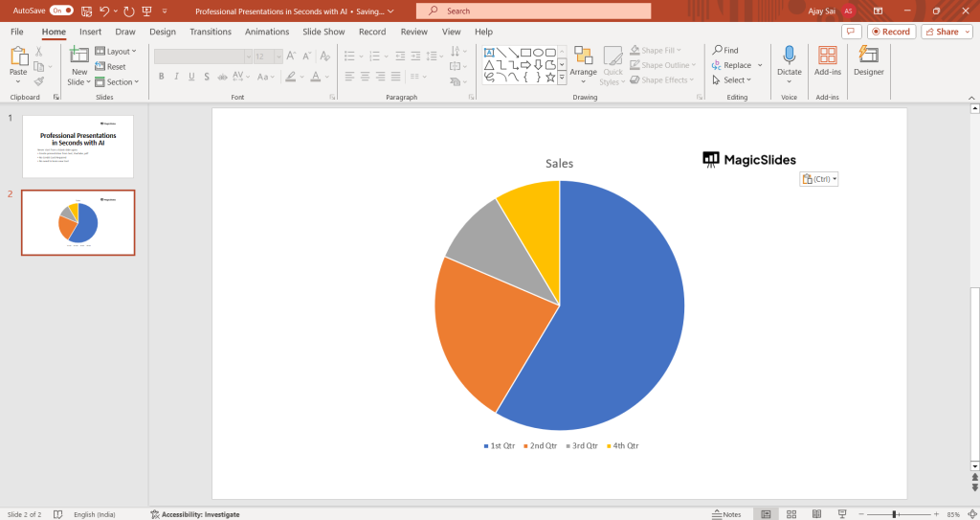Toggle the AutoSave switch
Screen dimensions: 980x520
[x=61, y=11]
